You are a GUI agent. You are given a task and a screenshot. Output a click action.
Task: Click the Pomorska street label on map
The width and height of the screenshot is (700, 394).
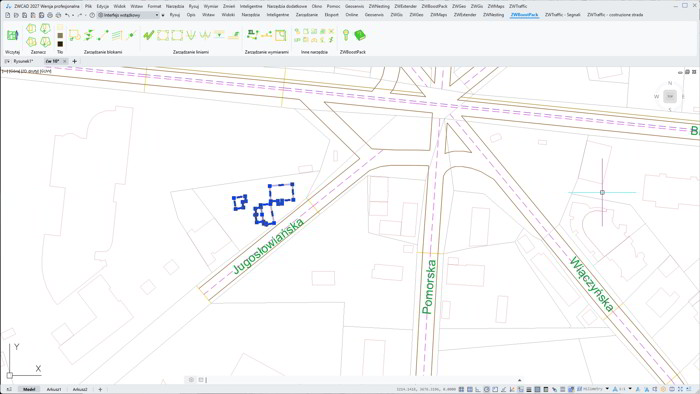tap(429, 287)
